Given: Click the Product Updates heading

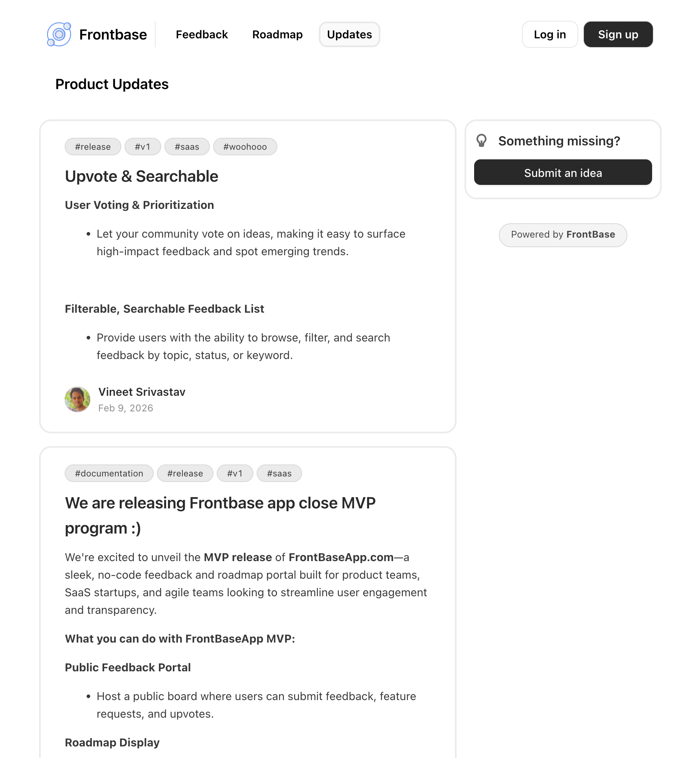Looking at the screenshot, I should tap(112, 84).
